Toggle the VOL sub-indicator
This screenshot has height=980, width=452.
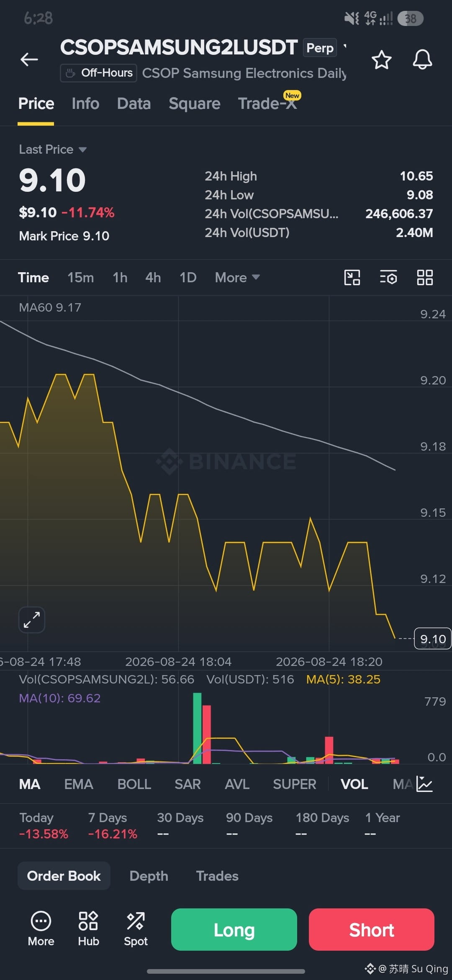354,784
